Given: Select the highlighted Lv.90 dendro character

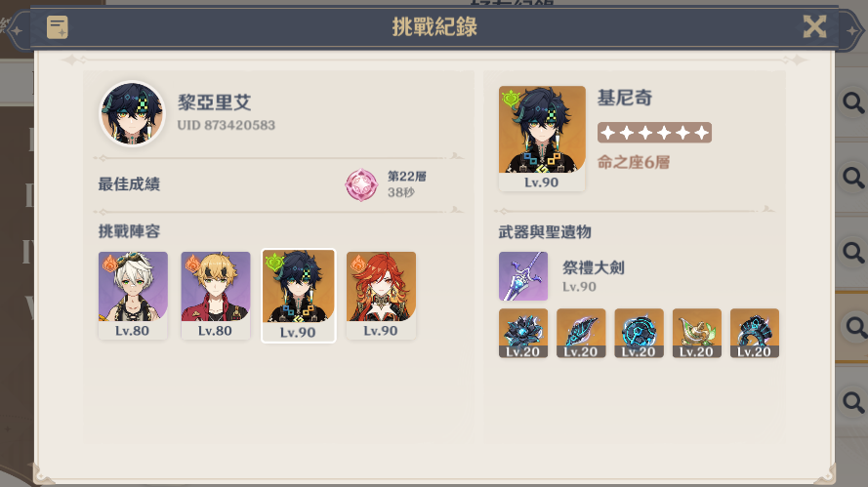Looking at the screenshot, I should (299, 296).
